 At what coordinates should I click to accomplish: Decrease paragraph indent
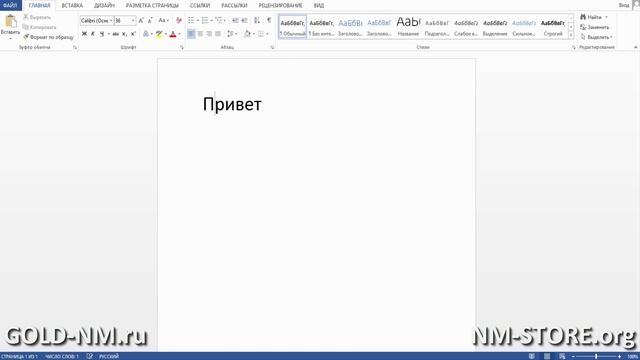(x=235, y=20)
